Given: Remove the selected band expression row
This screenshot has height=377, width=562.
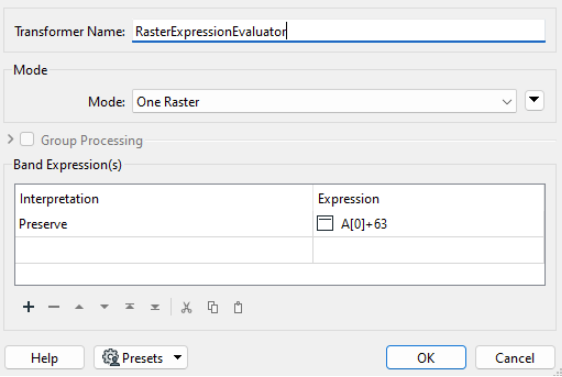Looking at the screenshot, I should [54, 307].
